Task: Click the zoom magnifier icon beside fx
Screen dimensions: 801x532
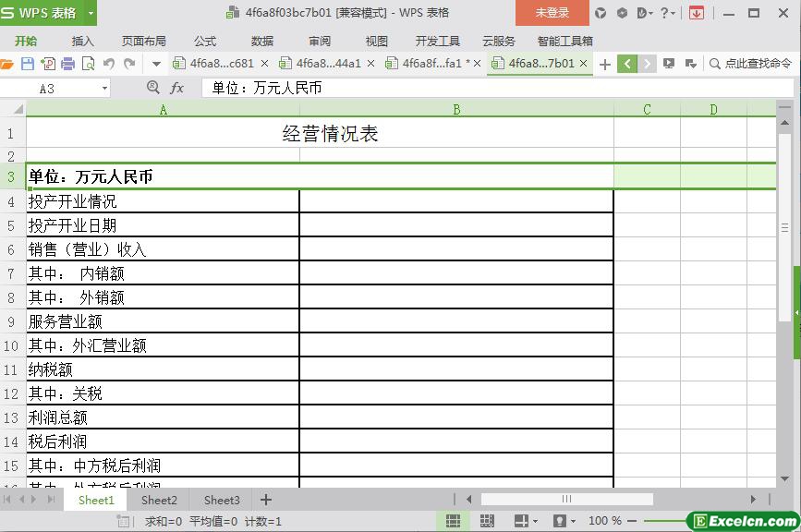Action: (152, 88)
